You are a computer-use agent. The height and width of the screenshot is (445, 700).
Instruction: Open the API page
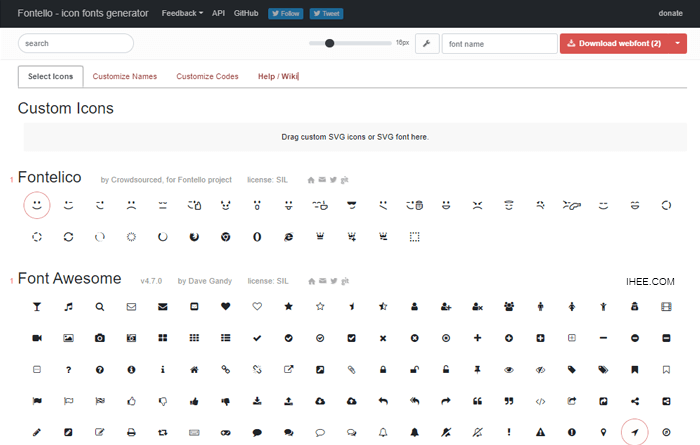click(x=218, y=13)
